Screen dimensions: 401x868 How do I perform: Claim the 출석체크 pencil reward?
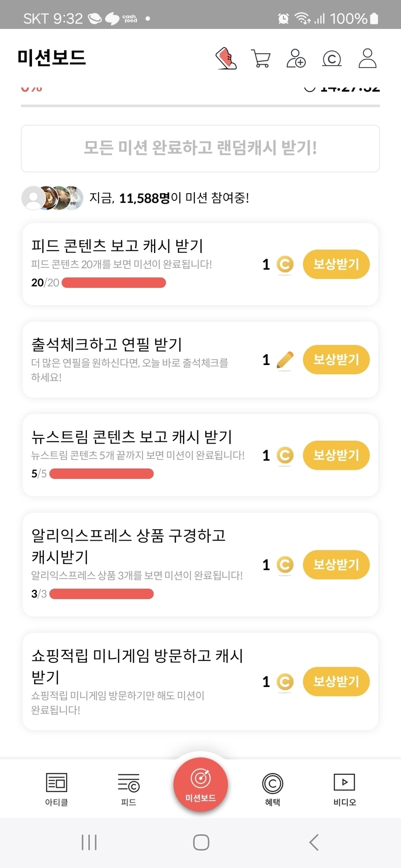tap(336, 359)
